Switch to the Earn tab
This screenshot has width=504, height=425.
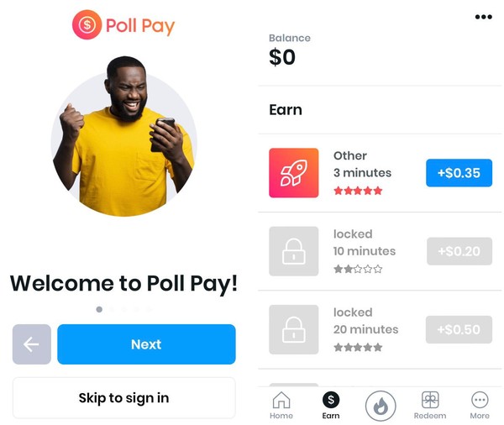pos(331,406)
